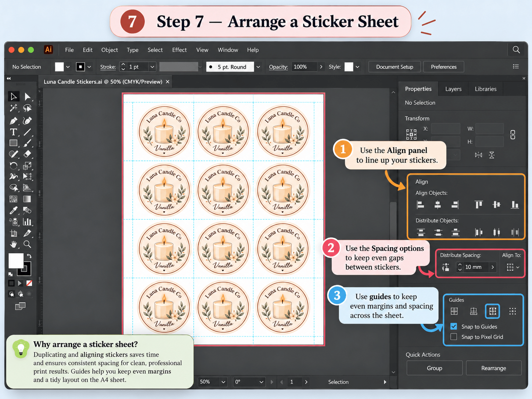Image resolution: width=532 pixels, height=399 pixels.
Task: Select the Eyedropper tool
Action: pos(14,210)
